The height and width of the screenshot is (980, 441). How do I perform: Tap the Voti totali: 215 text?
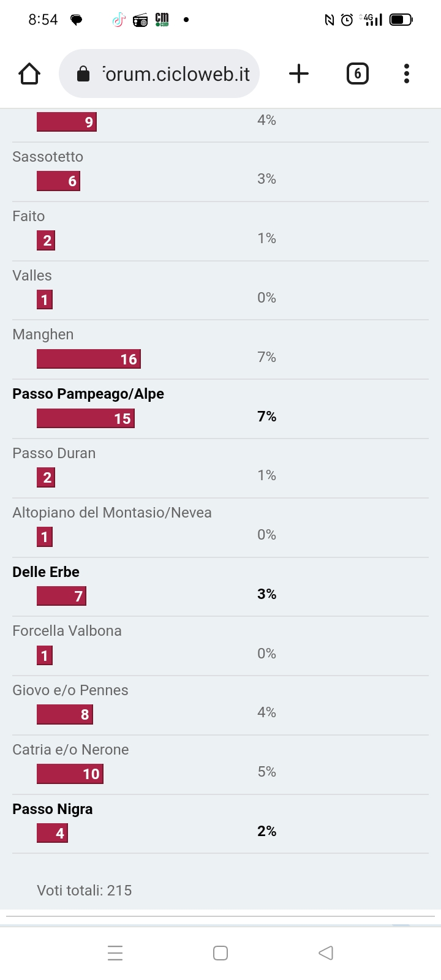tap(85, 891)
